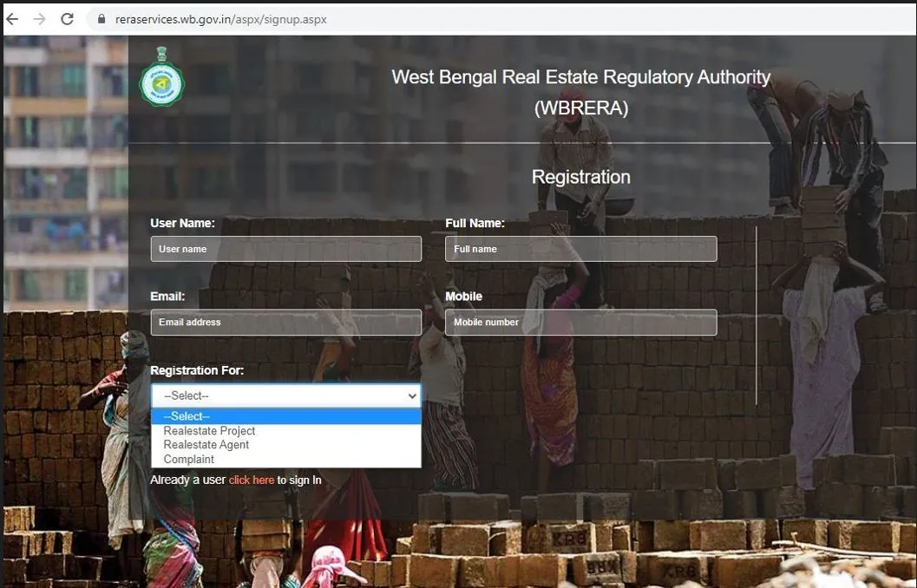Click inside the Mobile number input field
917x588 pixels.
tap(580, 322)
